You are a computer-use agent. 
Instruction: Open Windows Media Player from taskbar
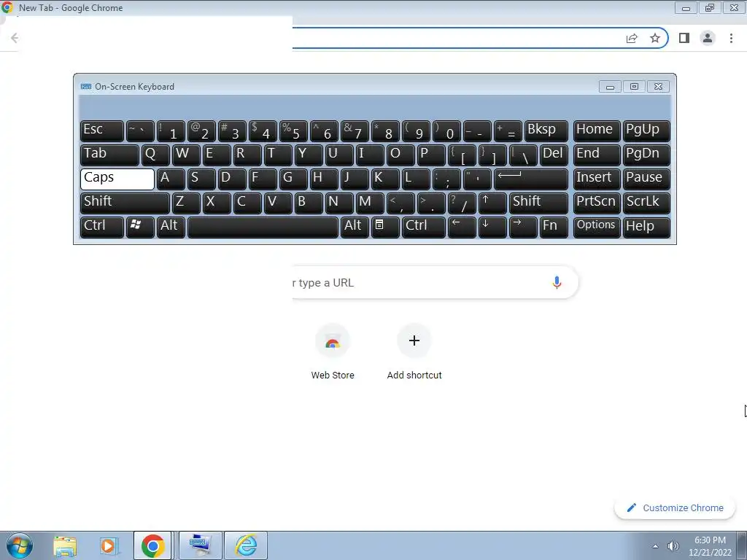pyautogui.click(x=108, y=545)
